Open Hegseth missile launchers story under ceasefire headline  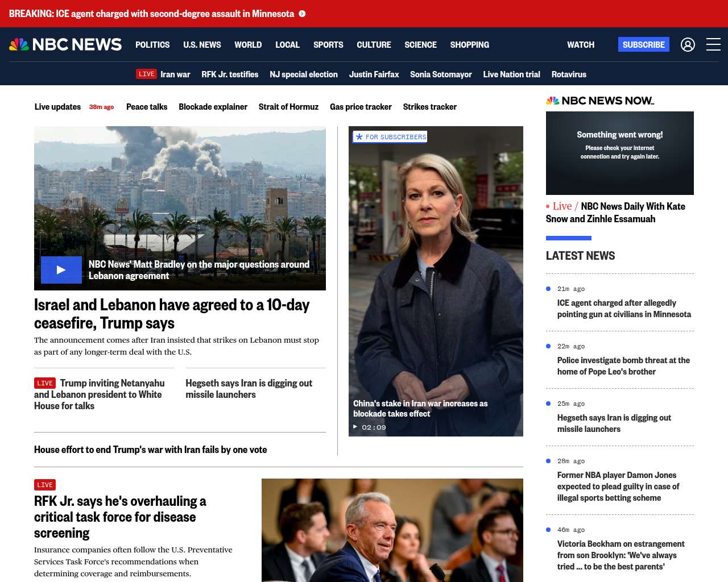click(x=249, y=389)
